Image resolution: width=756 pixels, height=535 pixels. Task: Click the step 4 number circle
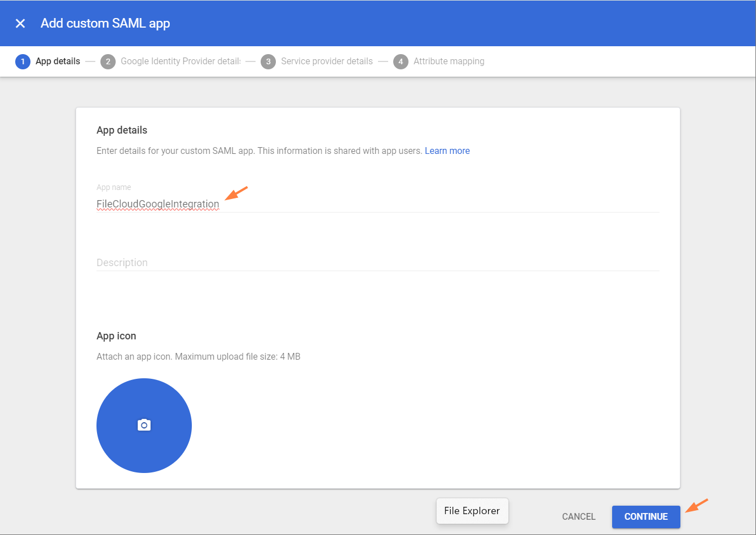[401, 61]
